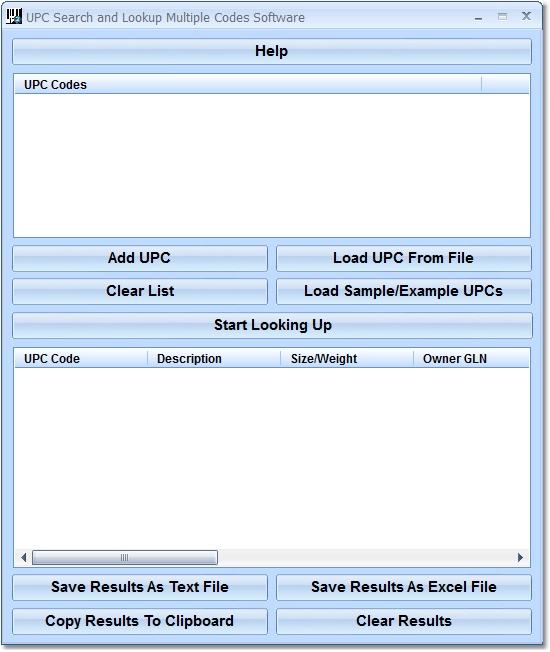The width and height of the screenshot is (550, 652).
Task: Click the barcode app icon in title bar
Action: point(14,17)
